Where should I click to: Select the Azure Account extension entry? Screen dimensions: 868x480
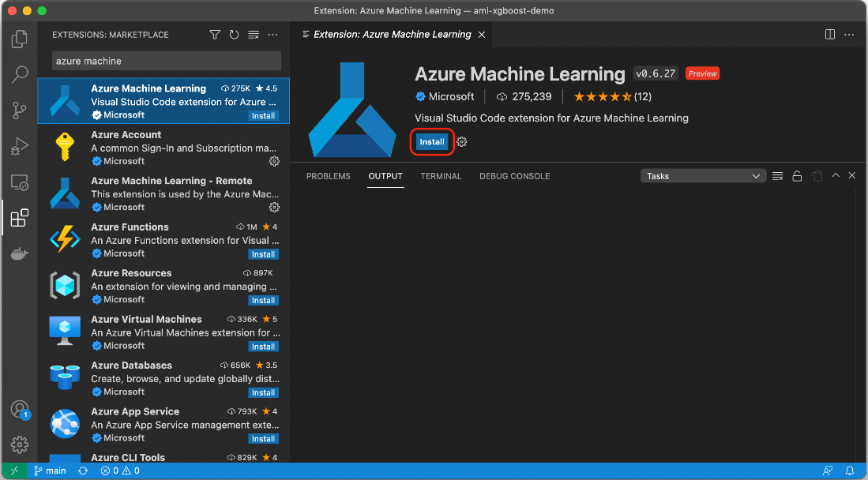[163, 148]
